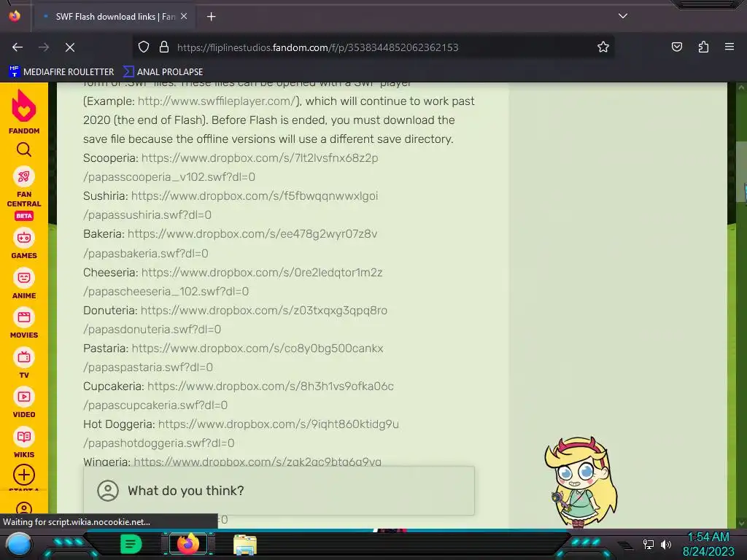Open the Start orb button
This screenshot has width=747, height=560.
tap(19, 544)
